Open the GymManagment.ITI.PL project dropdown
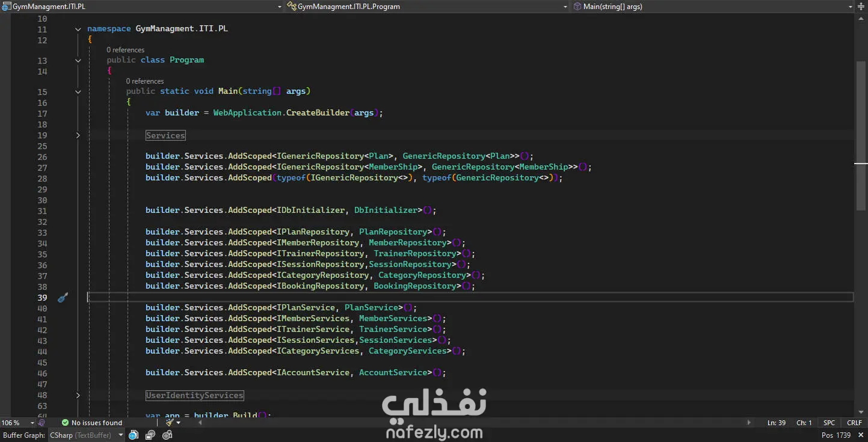The width and height of the screenshot is (868, 442). point(280,7)
